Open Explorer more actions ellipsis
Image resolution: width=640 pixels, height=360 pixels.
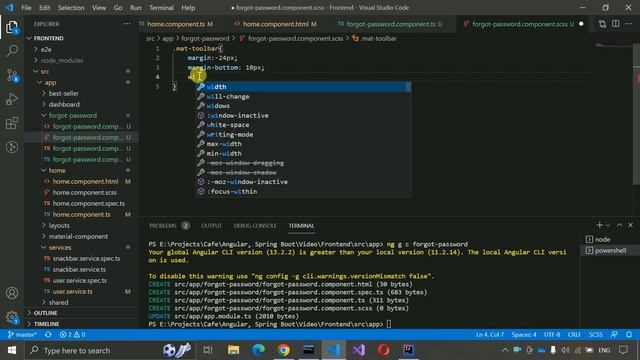coord(127,24)
